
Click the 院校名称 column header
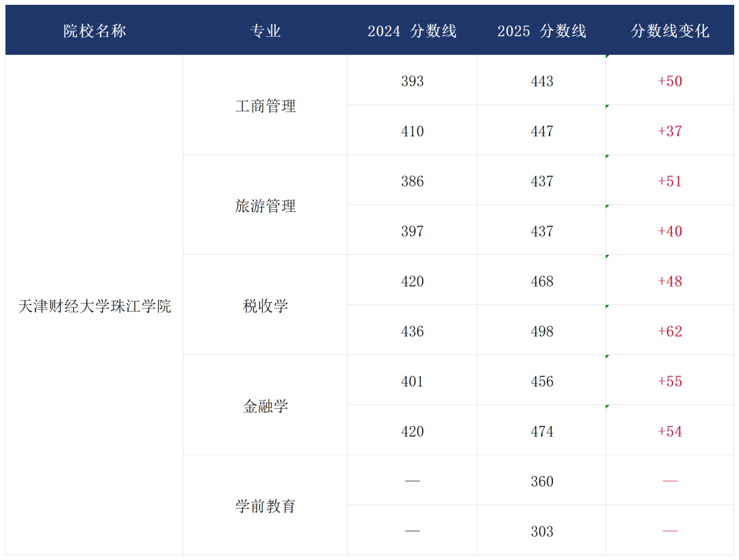click(x=94, y=31)
